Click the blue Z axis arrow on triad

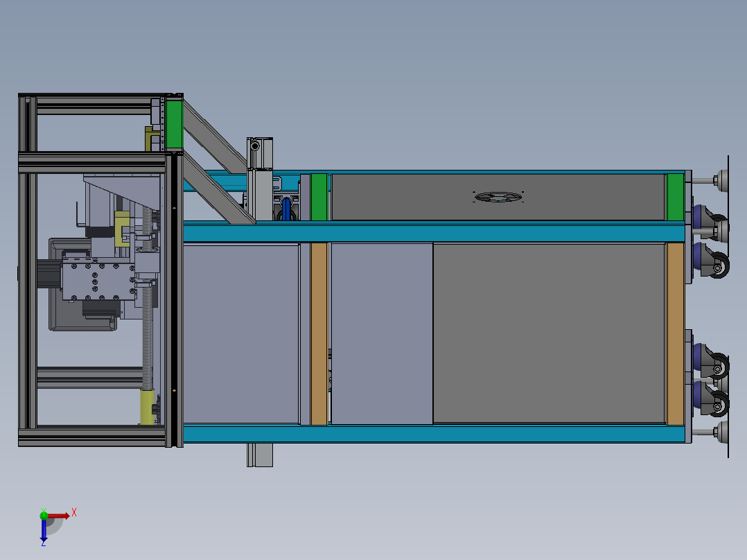pyautogui.click(x=44, y=530)
